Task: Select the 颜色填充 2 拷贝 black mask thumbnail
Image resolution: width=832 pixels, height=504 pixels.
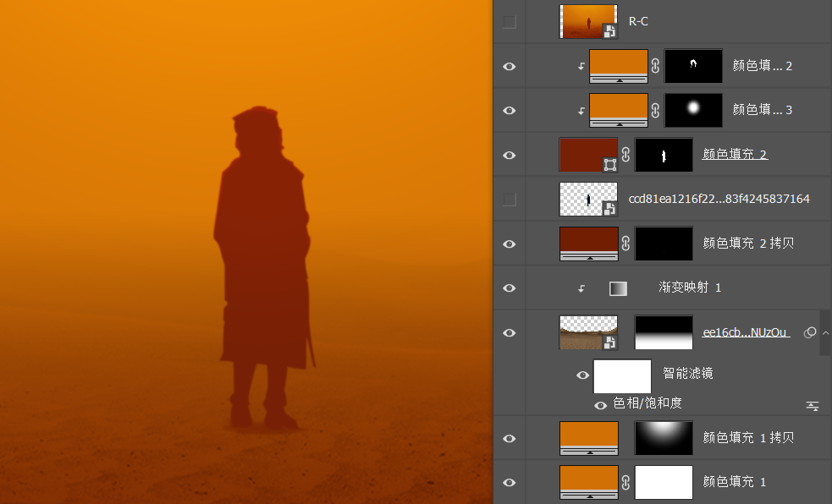Action: 664,244
